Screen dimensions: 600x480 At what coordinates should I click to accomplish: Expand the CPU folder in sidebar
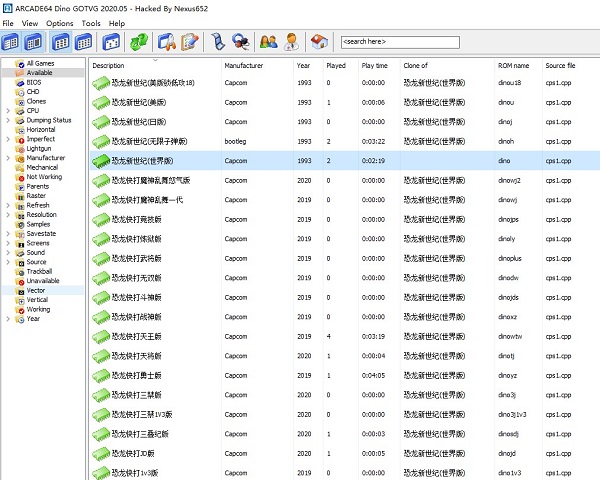tap(8, 111)
